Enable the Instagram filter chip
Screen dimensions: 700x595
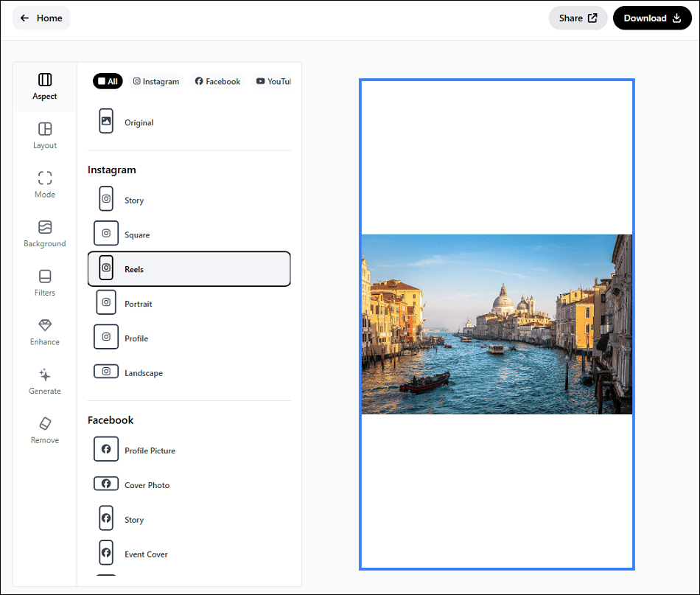155,81
